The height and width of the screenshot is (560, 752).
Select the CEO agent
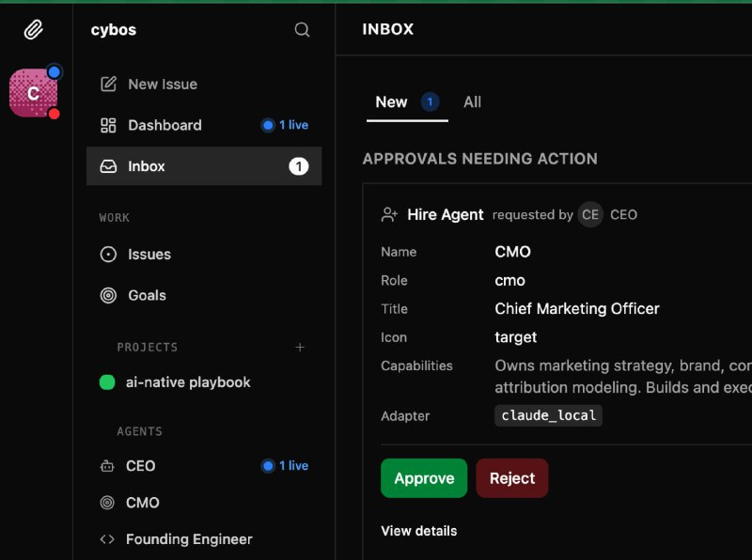[141, 466]
